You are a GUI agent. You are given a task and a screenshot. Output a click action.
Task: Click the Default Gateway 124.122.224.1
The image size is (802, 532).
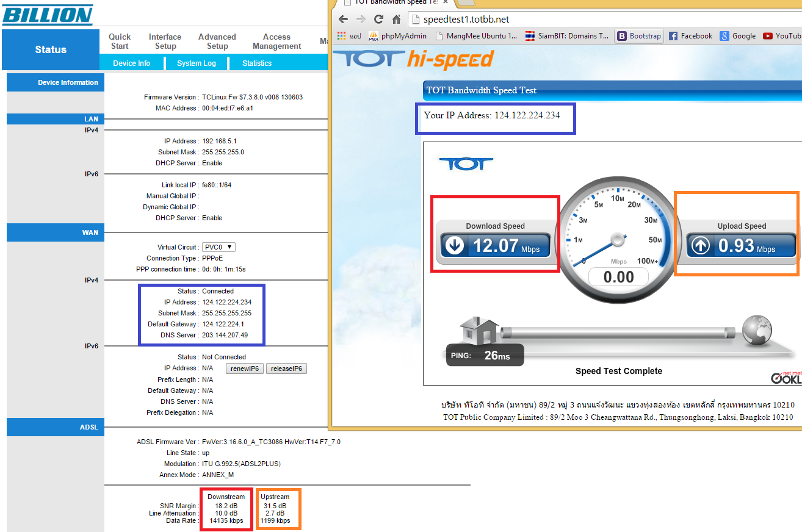[223, 324]
